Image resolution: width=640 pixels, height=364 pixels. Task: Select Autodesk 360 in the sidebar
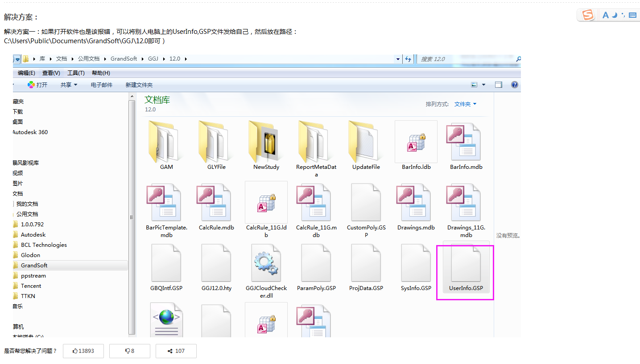pos(30,132)
